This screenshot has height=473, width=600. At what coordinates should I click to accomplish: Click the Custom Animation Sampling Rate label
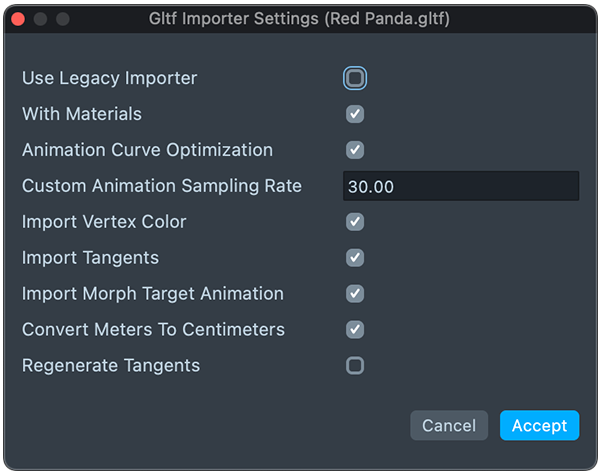click(162, 186)
